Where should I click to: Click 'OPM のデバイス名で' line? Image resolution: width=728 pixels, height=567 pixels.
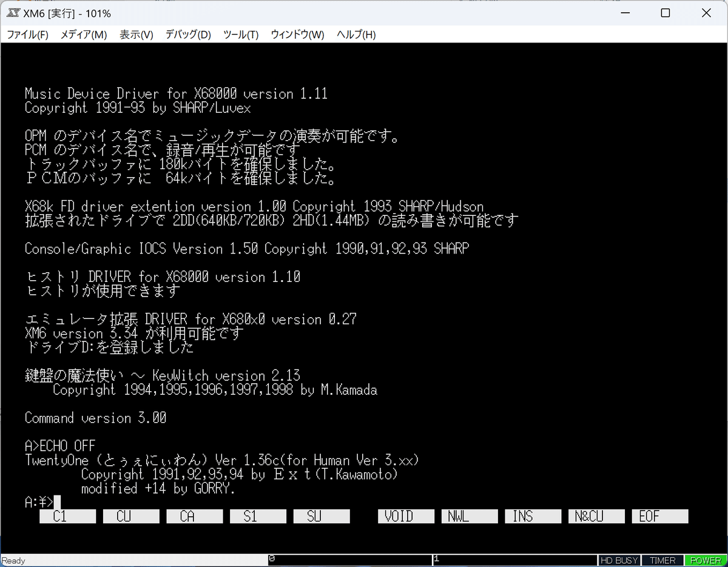point(212,136)
